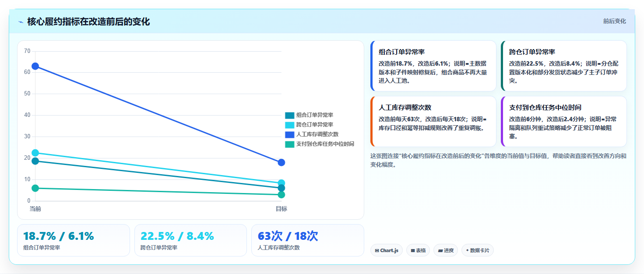Toggle the 人工库存调整次数 legend swatch
The height and width of the screenshot is (274, 644).
pos(290,135)
